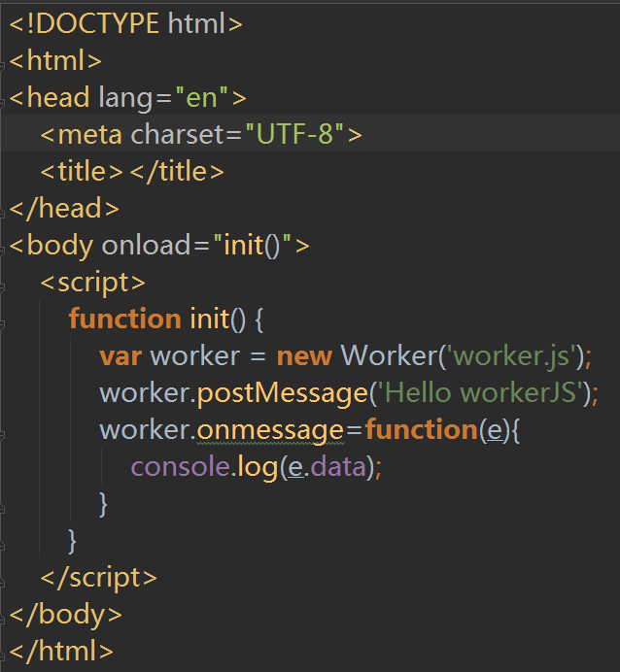
Task: Click the closing </head> tag
Action: click(64, 208)
